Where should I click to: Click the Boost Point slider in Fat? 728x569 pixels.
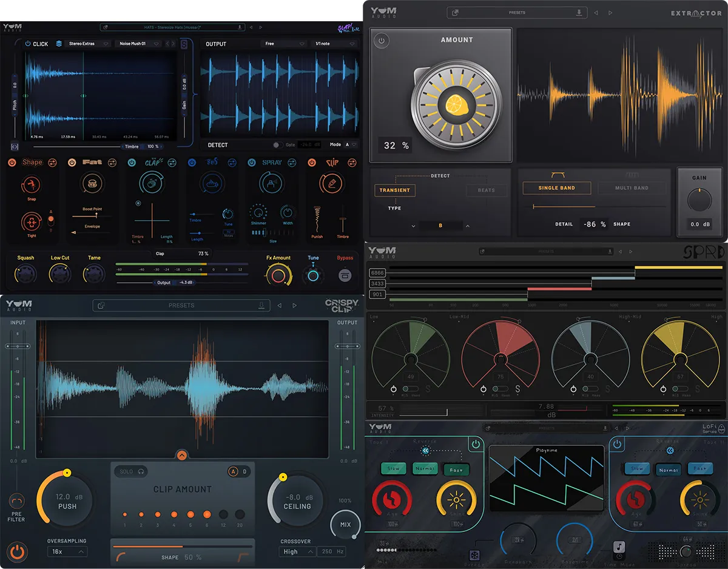(92, 215)
